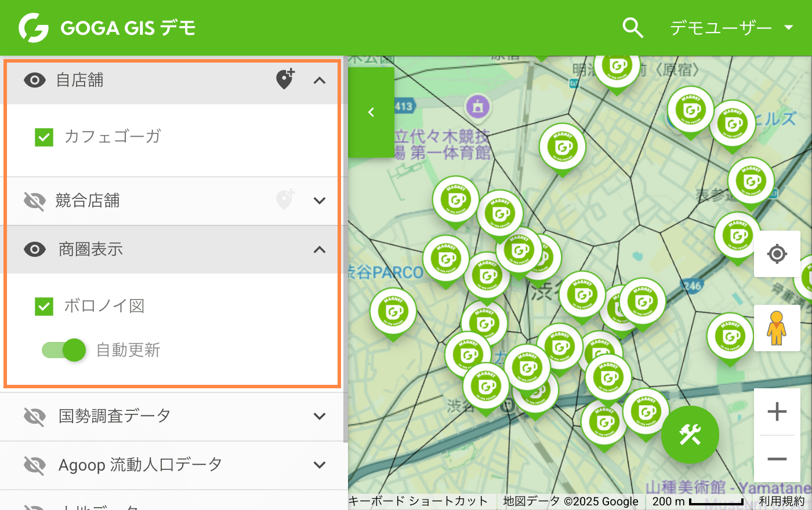Expand the 国勢調査データ section

[x=319, y=416]
